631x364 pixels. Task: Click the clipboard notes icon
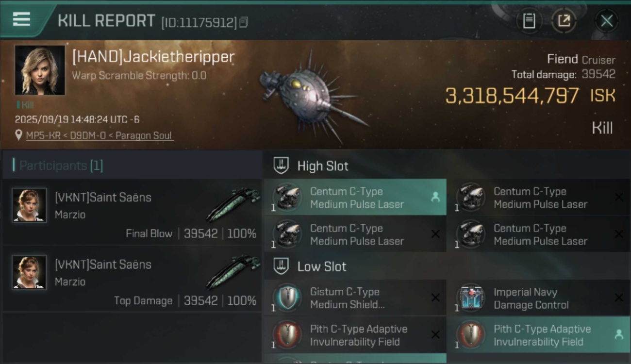click(x=529, y=21)
